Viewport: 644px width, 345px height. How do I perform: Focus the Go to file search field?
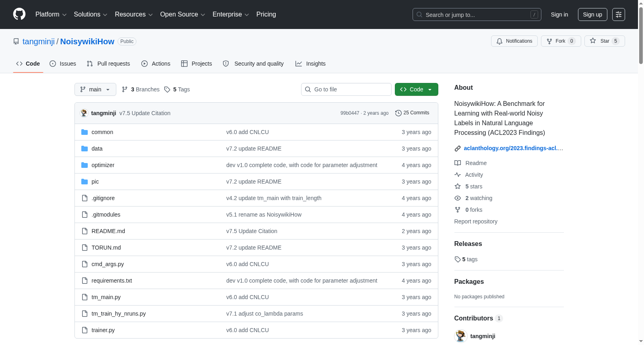[x=346, y=89]
